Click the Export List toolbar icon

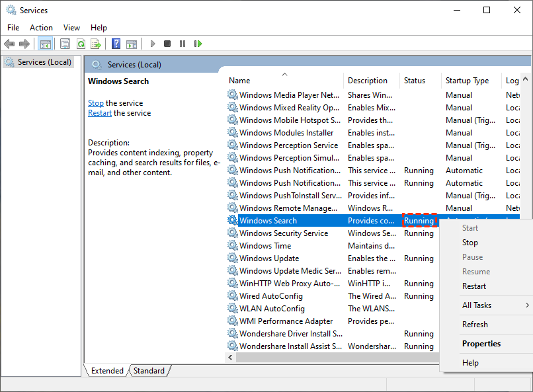[x=96, y=44]
